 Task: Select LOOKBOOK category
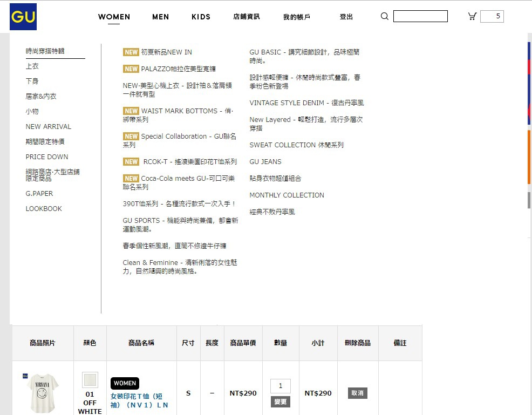click(x=44, y=209)
